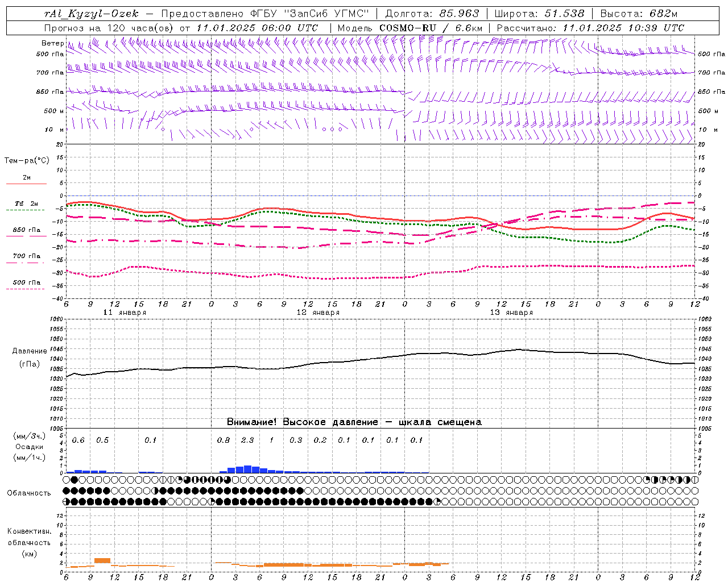728x582 pixels.
Task: Select the '(мм/1ч.)' precipitation unit label
Action: pos(30,458)
